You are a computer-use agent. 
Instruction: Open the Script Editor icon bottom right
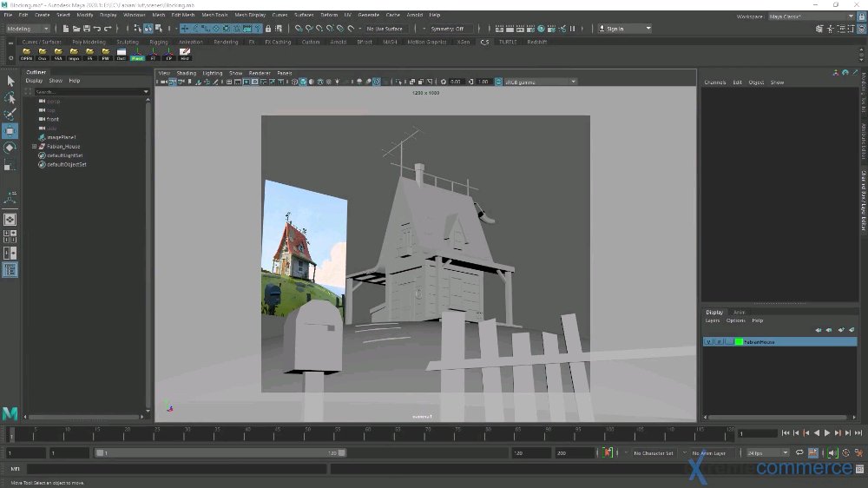pos(859,469)
